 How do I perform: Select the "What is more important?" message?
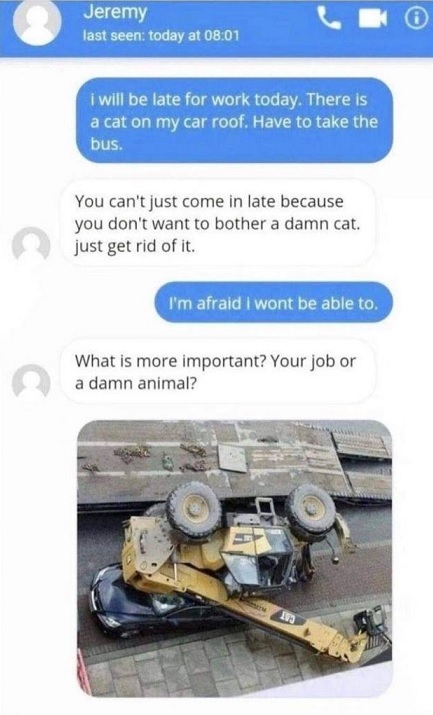[218, 371]
